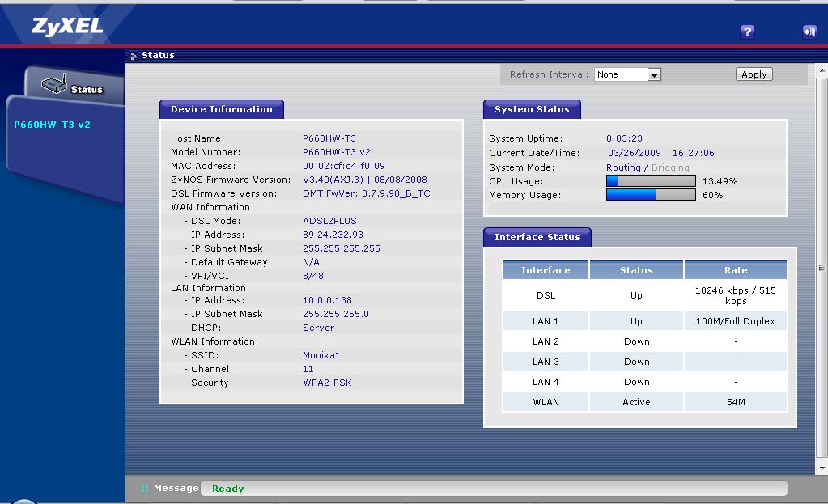Click WLAN rate 54M cell
Viewport: 828px width, 504px height.
click(736, 402)
